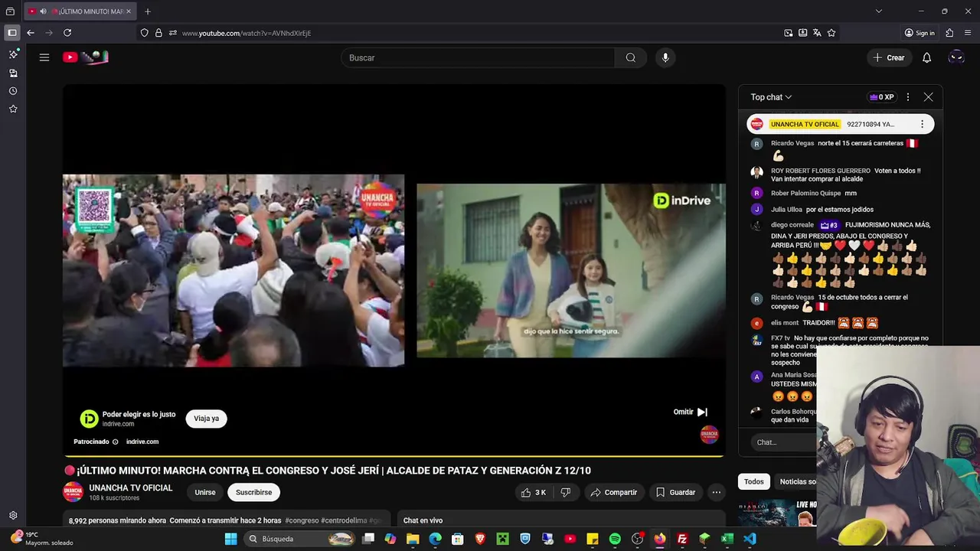Open UNANCHA TV OFICIAL channel name link

(131, 487)
